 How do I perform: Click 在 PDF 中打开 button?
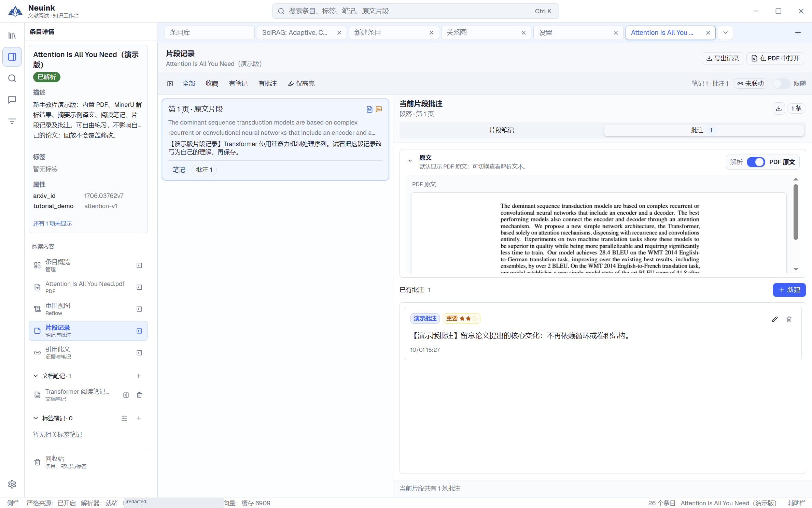pos(775,58)
